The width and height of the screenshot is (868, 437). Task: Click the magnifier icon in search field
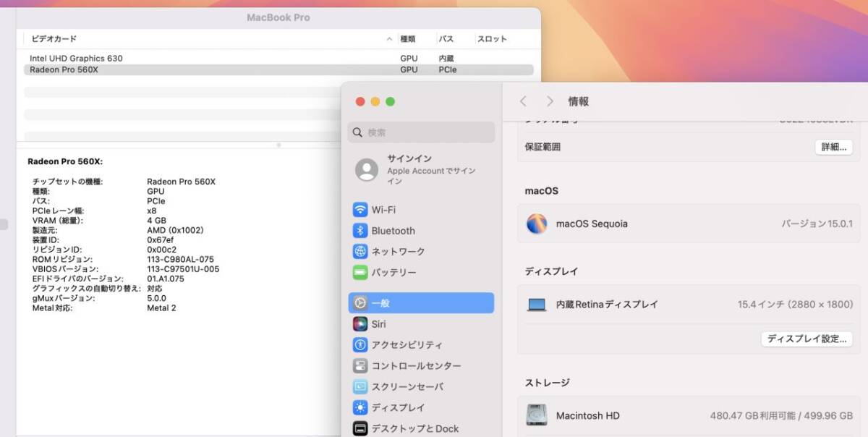(x=358, y=132)
